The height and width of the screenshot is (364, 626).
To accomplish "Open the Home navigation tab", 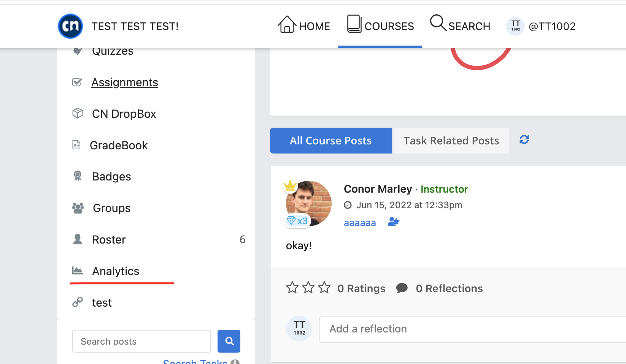I will click(x=303, y=25).
